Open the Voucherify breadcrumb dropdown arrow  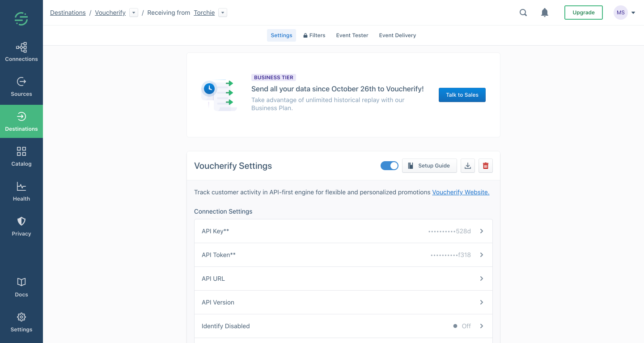[133, 13]
